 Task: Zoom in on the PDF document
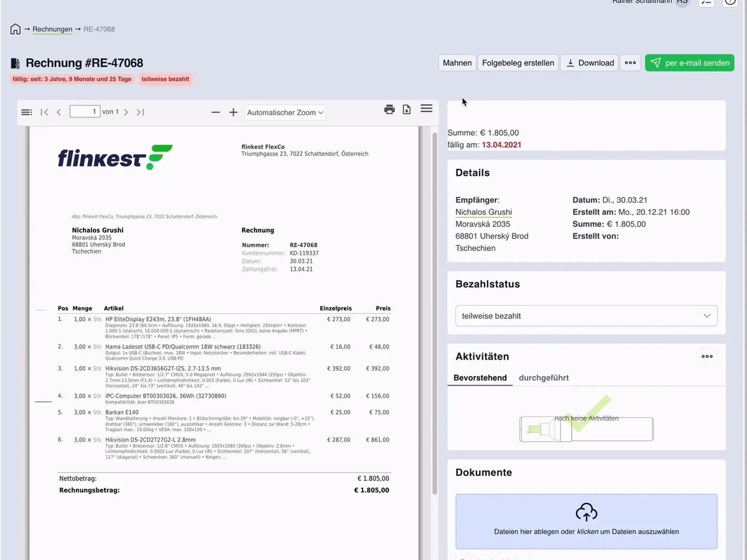(x=233, y=113)
